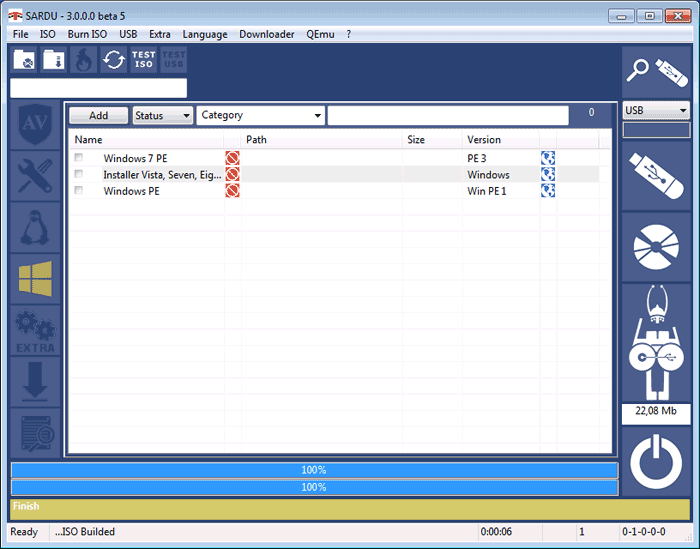Image resolution: width=700 pixels, height=549 pixels.
Task: Click the power button icon
Action: [656, 462]
